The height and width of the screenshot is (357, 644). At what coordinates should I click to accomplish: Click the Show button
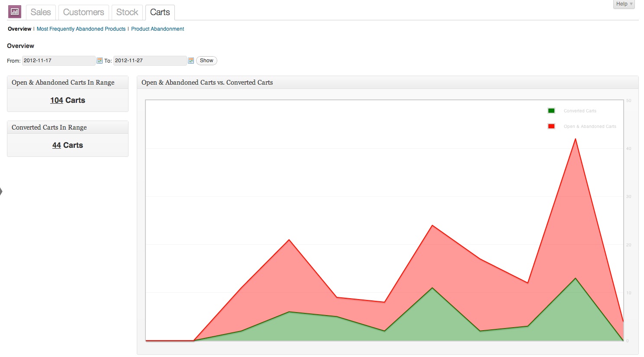point(206,61)
